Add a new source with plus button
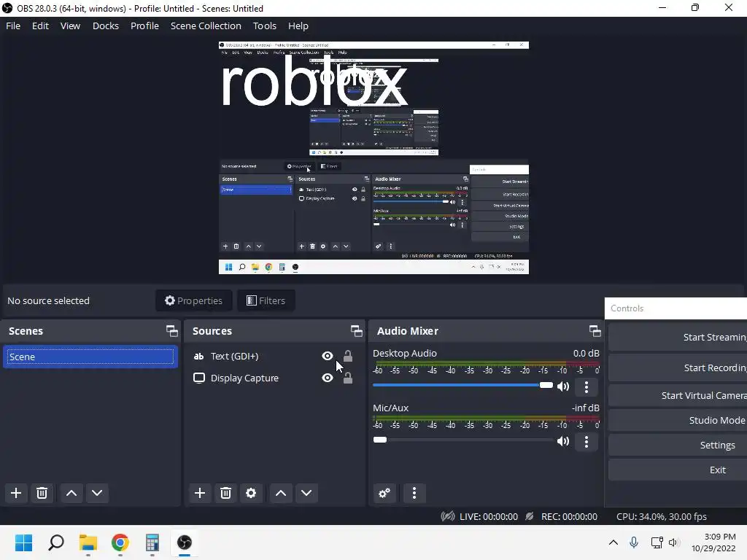 pyautogui.click(x=200, y=493)
